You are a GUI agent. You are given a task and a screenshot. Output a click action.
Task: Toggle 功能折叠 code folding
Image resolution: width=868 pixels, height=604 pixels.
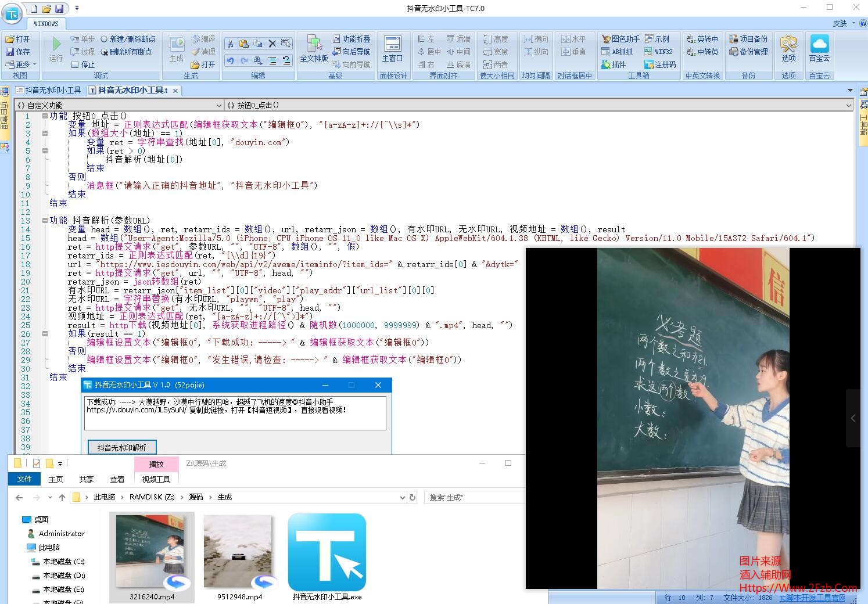coord(351,39)
